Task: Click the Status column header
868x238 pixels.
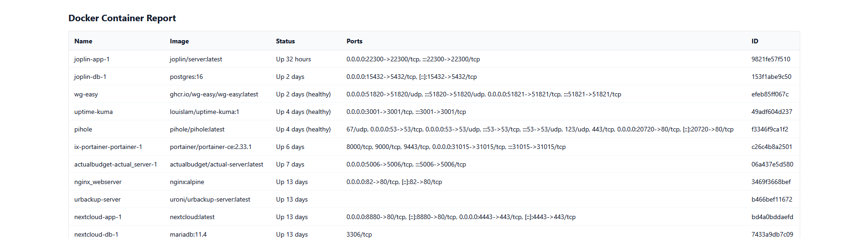Action: tap(285, 41)
